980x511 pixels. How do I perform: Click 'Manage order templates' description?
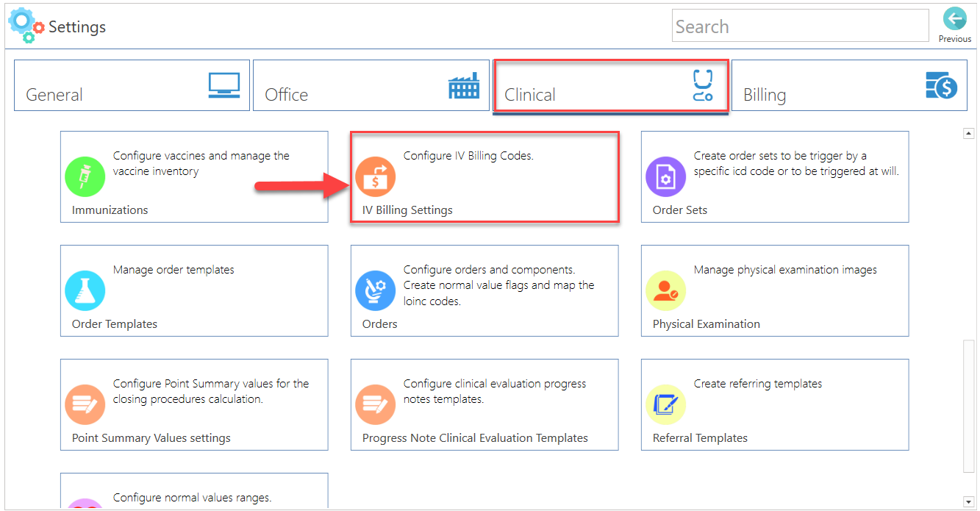pyautogui.click(x=174, y=270)
